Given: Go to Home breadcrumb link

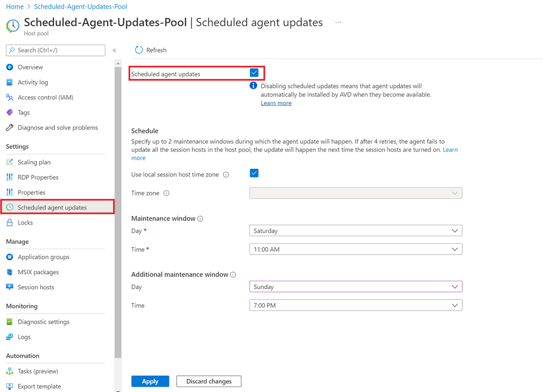Looking at the screenshot, I should (15, 7).
